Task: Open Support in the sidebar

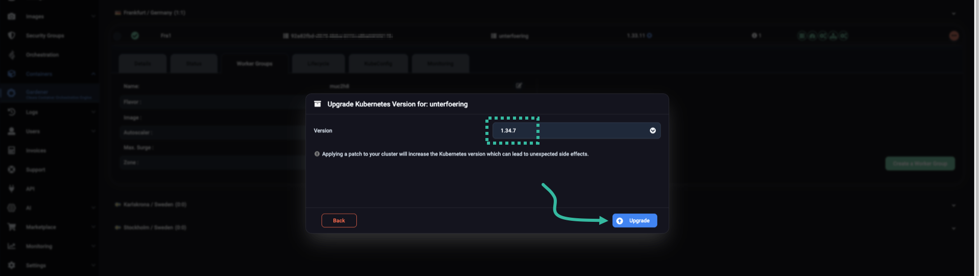Action: pos(36,170)
